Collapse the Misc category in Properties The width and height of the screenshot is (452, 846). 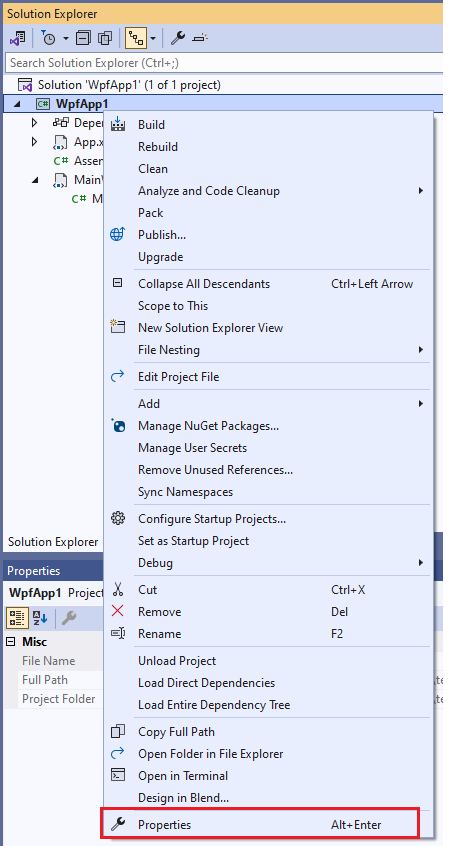[11, 642]
